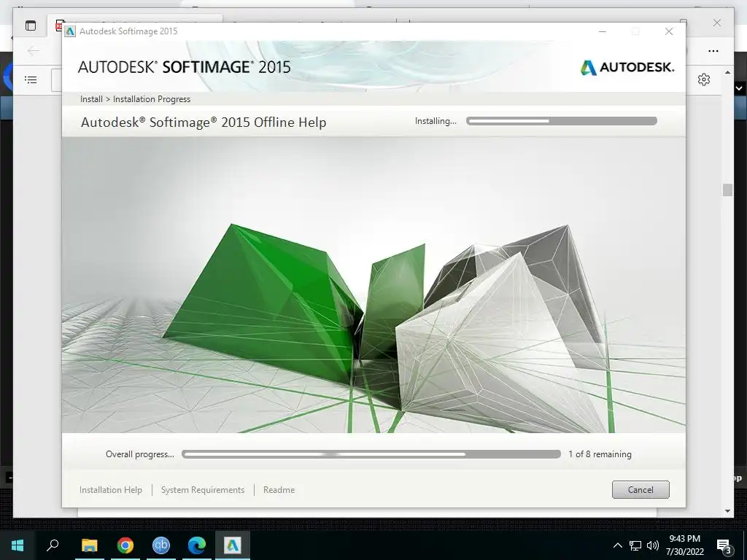
Task: Go back using background window's arrow
Action: click(34, 50)
